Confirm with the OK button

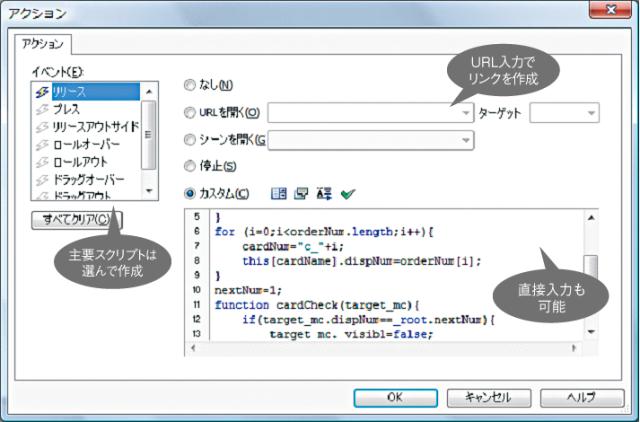396,398
